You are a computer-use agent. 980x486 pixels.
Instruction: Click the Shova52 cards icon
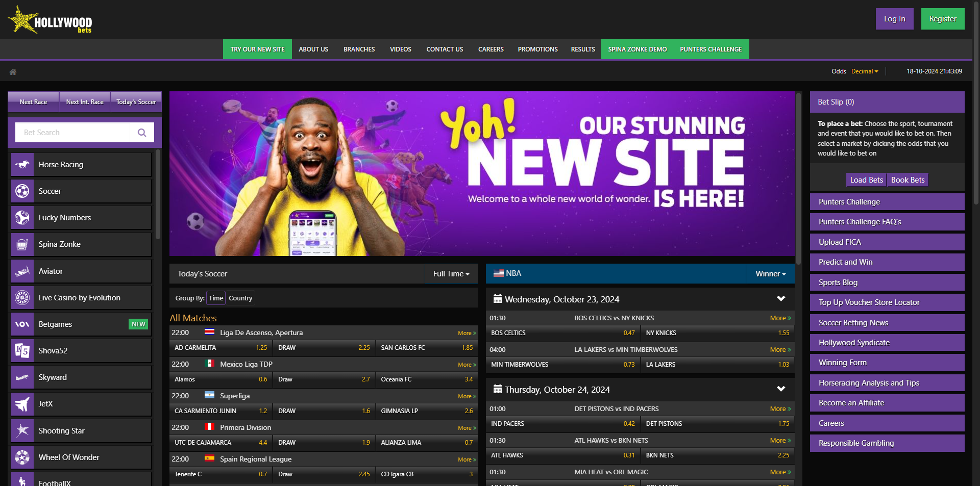[22, 351]
